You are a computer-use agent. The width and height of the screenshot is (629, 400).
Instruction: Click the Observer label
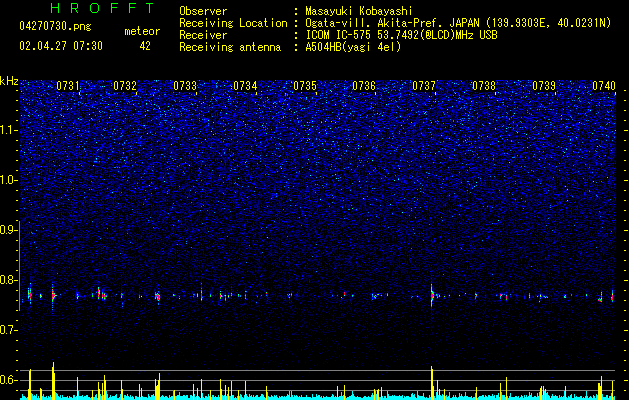[203, 11]
